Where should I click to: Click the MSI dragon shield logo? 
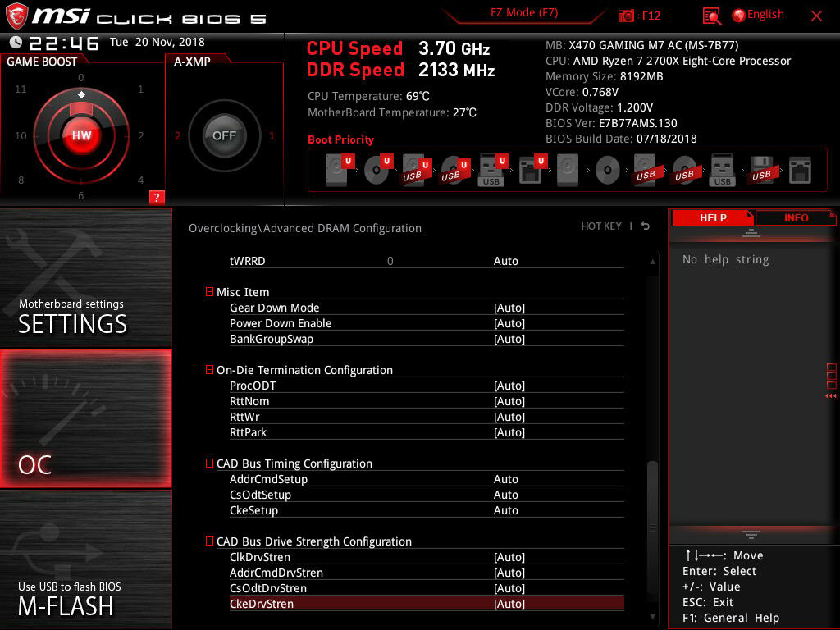point(16,16)
